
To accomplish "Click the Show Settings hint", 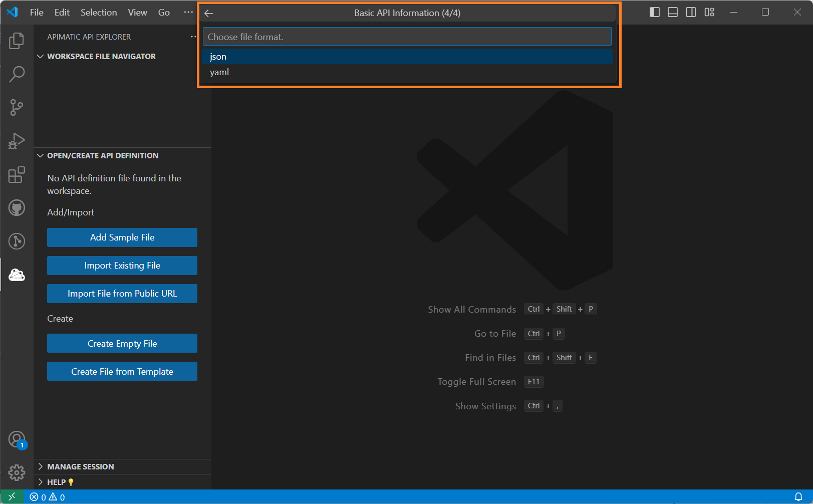I will point(485,406).
